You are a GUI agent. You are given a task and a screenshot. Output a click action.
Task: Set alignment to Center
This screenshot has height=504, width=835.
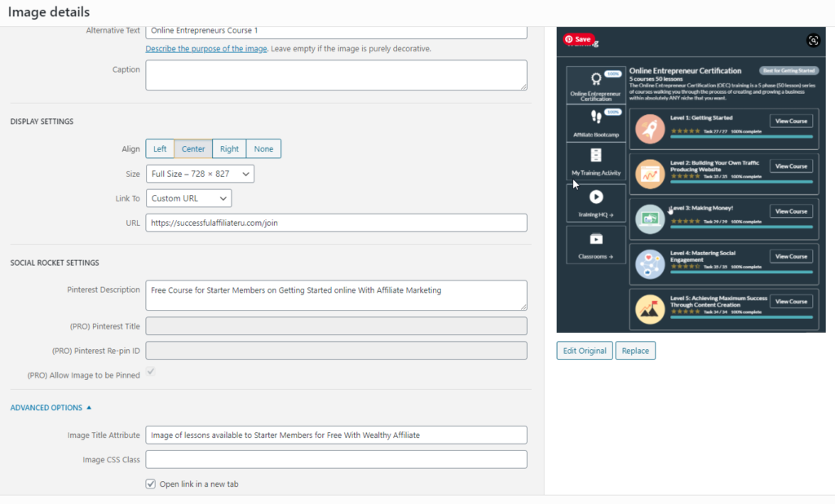[x=193, y=148]
